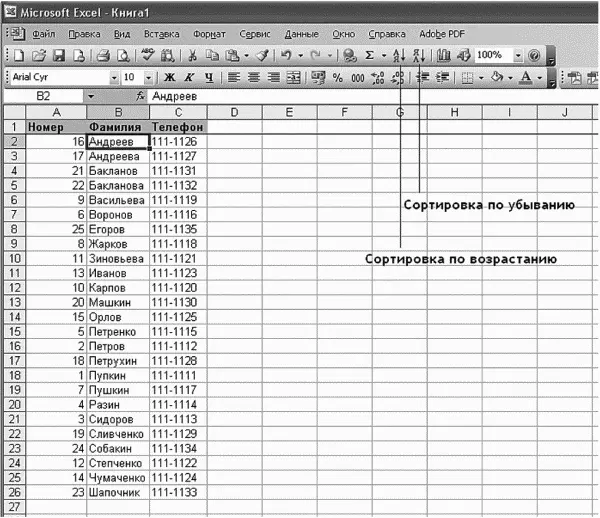The image size is (600, 518).
Task: Click the Select All corner button
Action: [15, 112]
